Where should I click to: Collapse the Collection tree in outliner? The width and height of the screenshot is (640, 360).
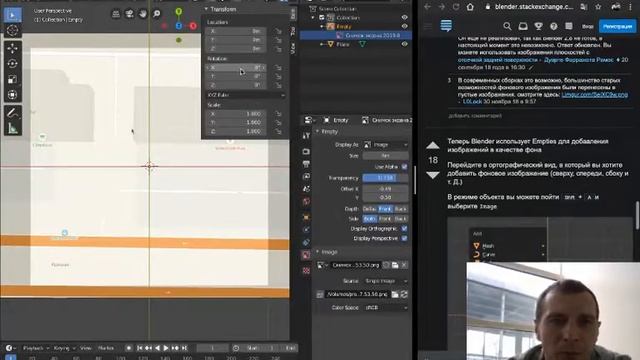(x=313, y=18)
